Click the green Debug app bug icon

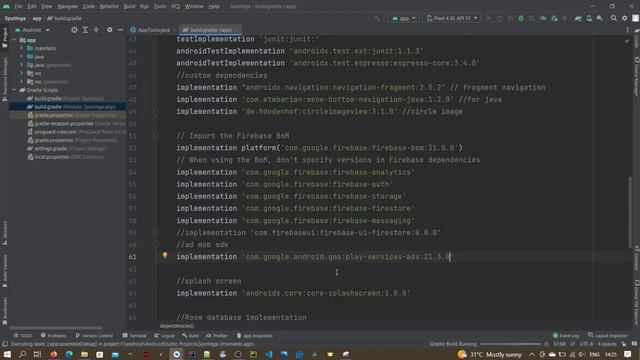click(x=521, y=18)
